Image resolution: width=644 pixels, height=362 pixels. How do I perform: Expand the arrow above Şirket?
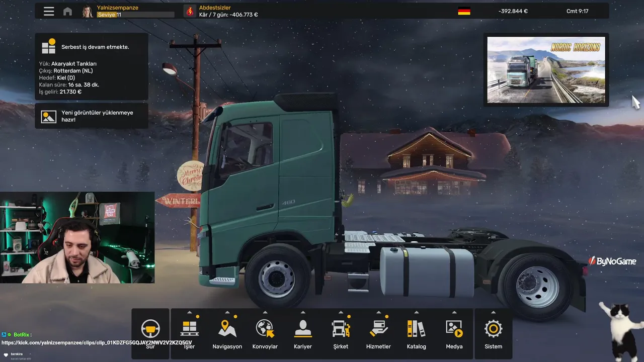(341, 312)
